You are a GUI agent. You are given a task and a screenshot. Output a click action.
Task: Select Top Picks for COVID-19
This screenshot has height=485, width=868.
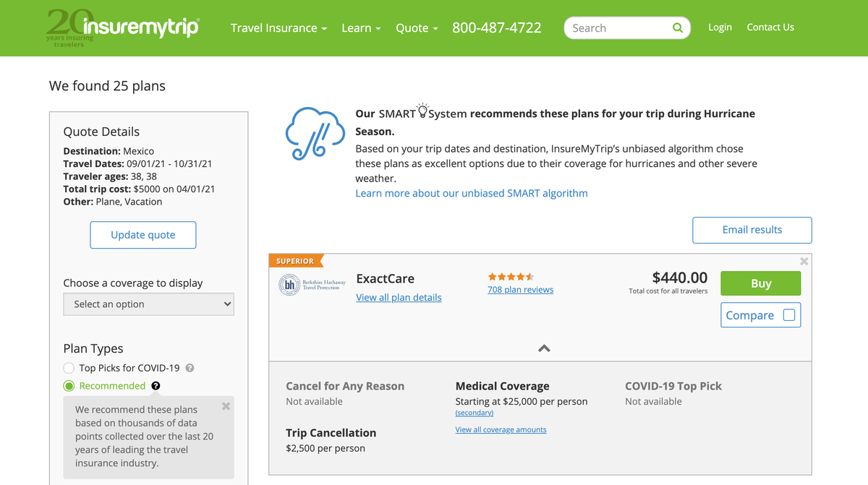pos(69,368)
